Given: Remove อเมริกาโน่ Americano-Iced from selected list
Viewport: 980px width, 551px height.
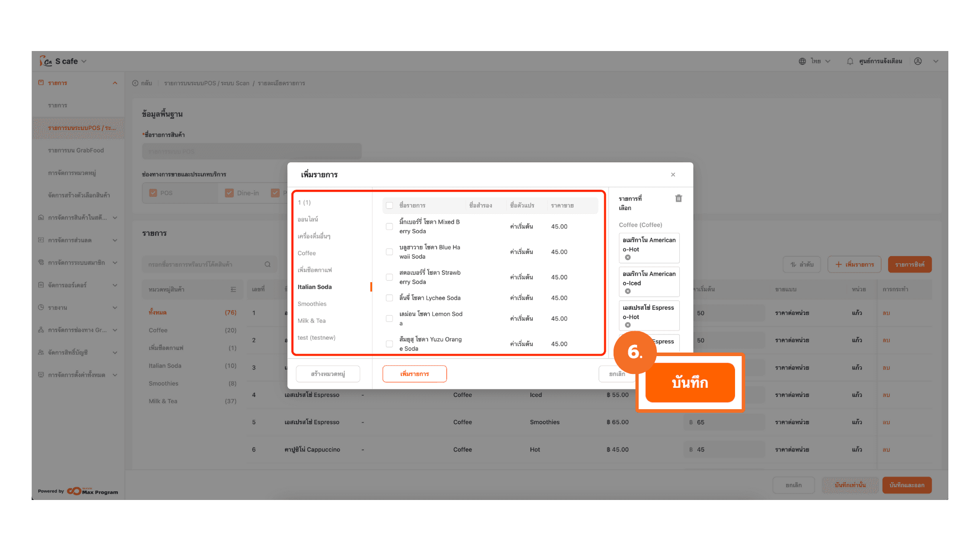Looking at the screenshot, I should click(628, 291).
